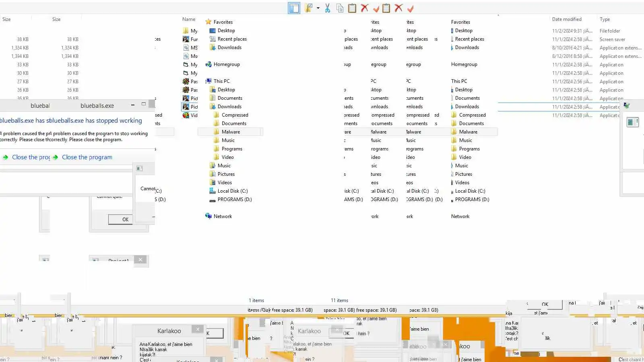644x362 pixels.
Task: Click 'File folder' type text
Action: point(609,31)
